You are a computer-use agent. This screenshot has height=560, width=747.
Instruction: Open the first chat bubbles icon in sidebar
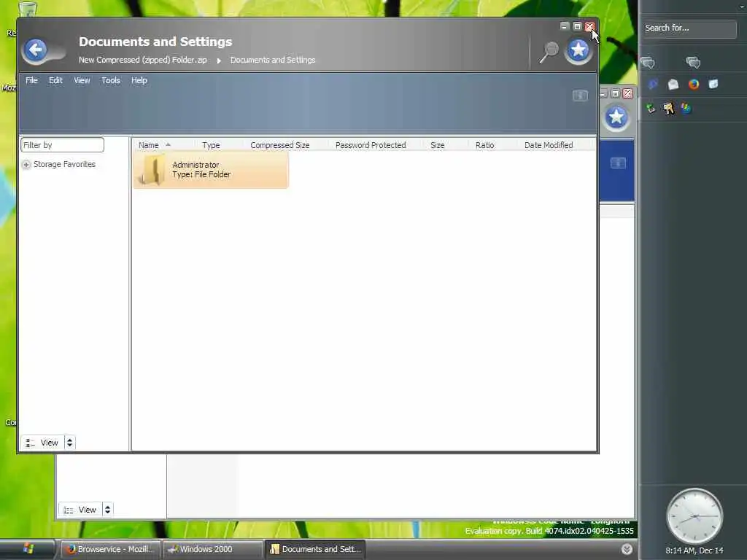point(648,63)
